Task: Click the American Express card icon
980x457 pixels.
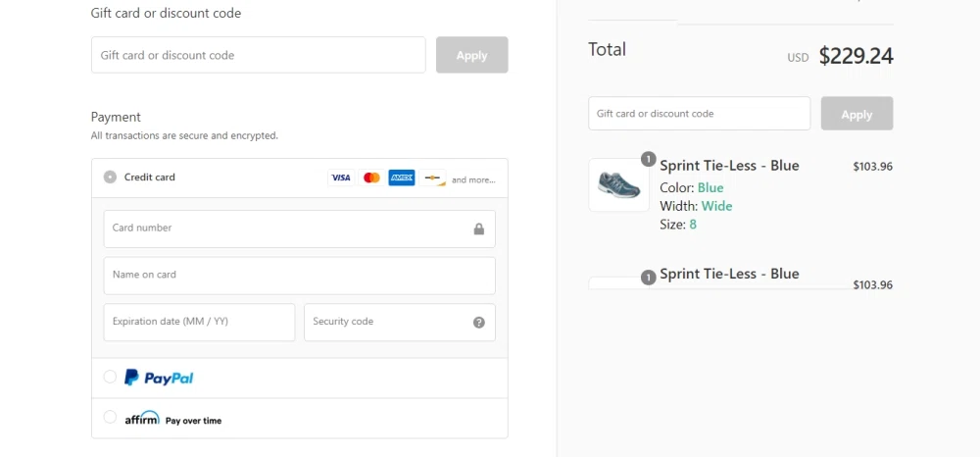Action: tap(401, 178)
